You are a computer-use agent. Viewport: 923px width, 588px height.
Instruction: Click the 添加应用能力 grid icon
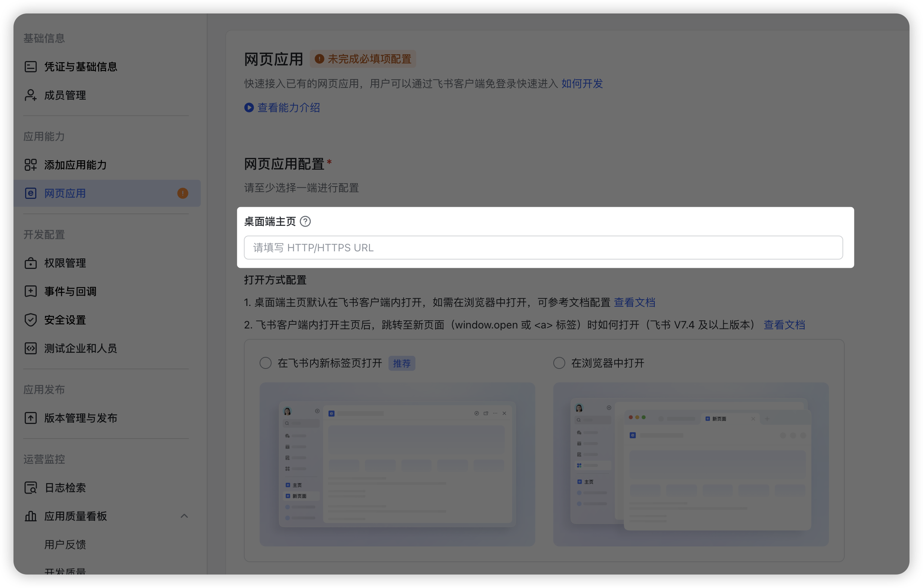(x=31, y=165)
